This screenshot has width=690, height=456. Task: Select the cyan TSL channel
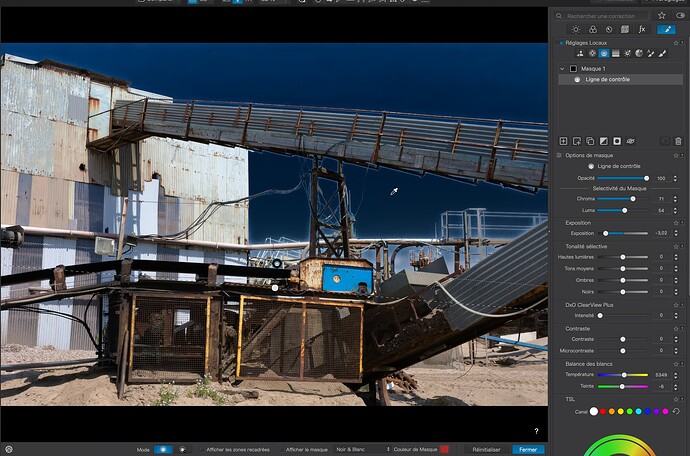639,412
